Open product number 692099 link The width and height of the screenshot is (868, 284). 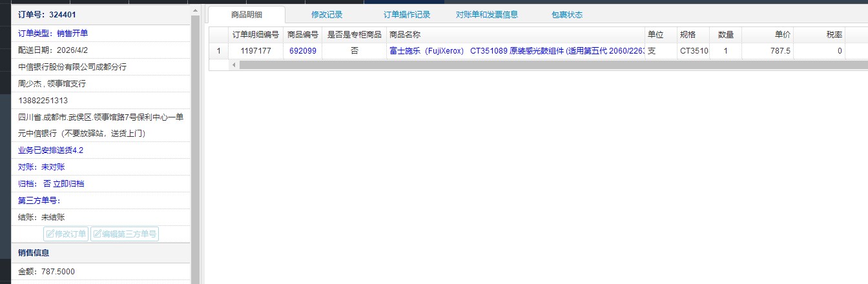pyautogui.click(x=302, y=50)
